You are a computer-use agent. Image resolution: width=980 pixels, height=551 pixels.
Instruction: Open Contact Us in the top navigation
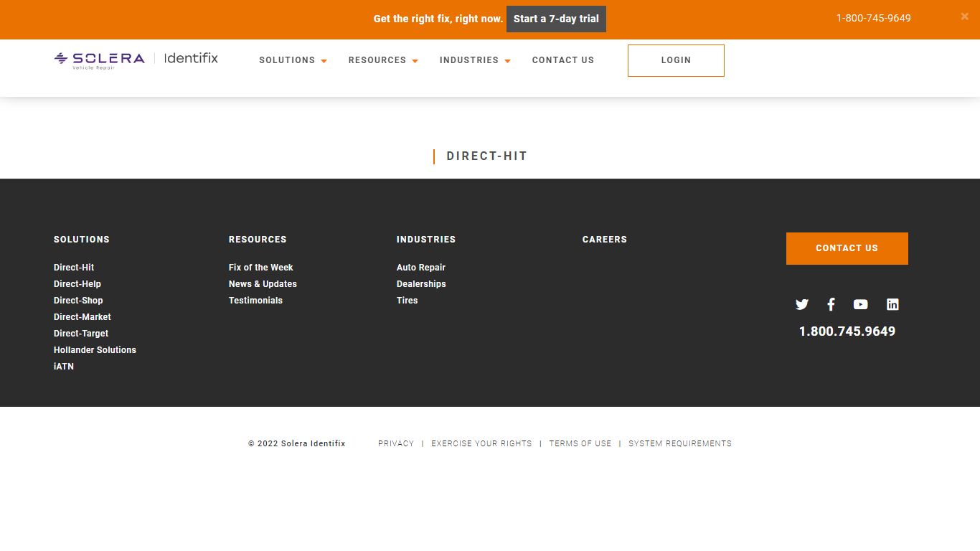[x=563, y=60]
